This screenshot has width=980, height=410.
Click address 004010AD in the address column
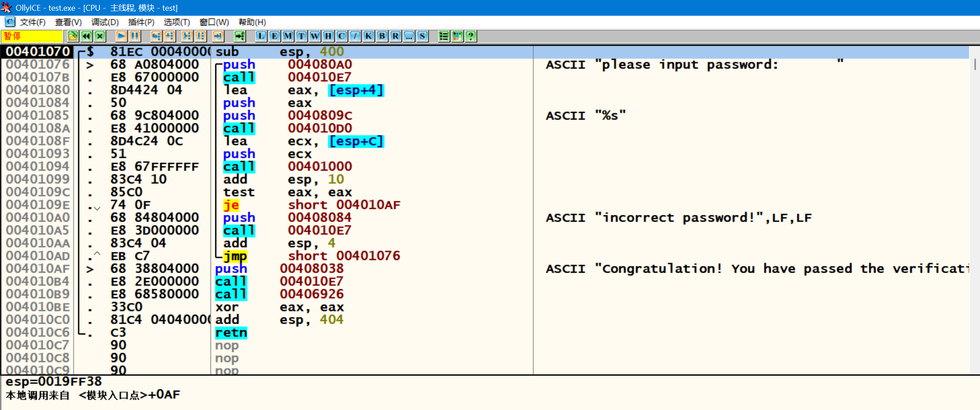point(38,256)
